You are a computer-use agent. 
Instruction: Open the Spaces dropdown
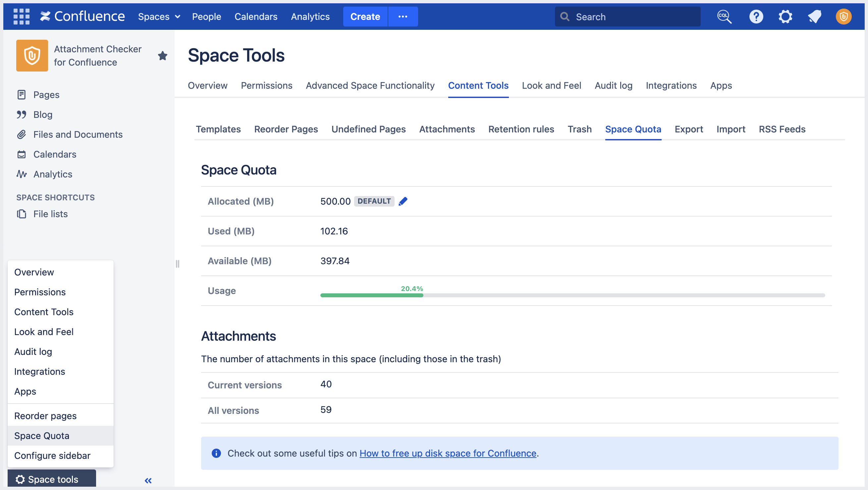(x=158, y=17)
